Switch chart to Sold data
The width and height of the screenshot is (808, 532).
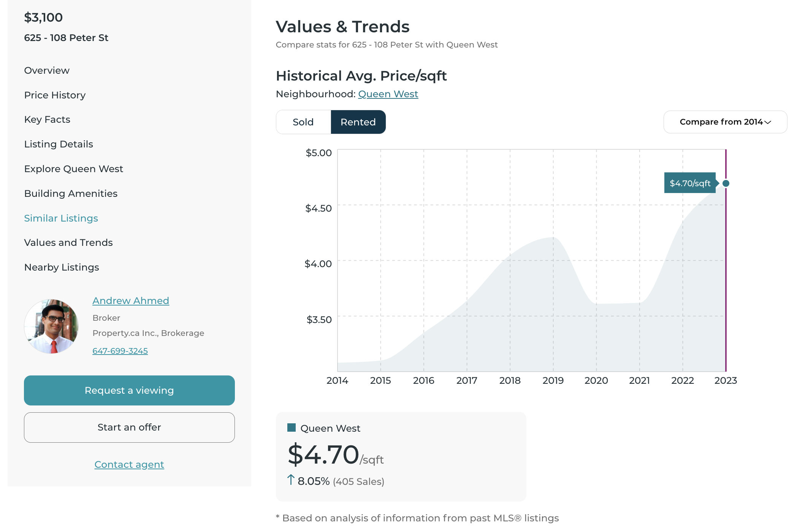click(303, 122)
